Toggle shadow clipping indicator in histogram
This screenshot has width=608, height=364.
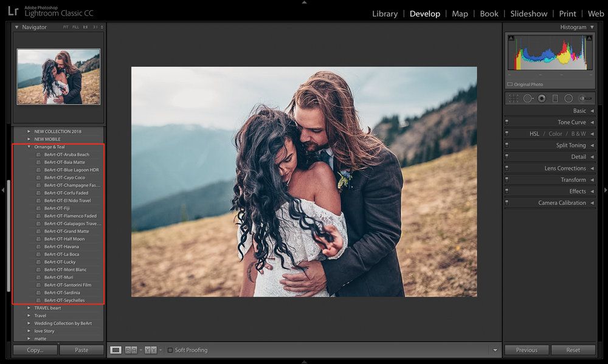pyautogui.click(x=511, y=38)
